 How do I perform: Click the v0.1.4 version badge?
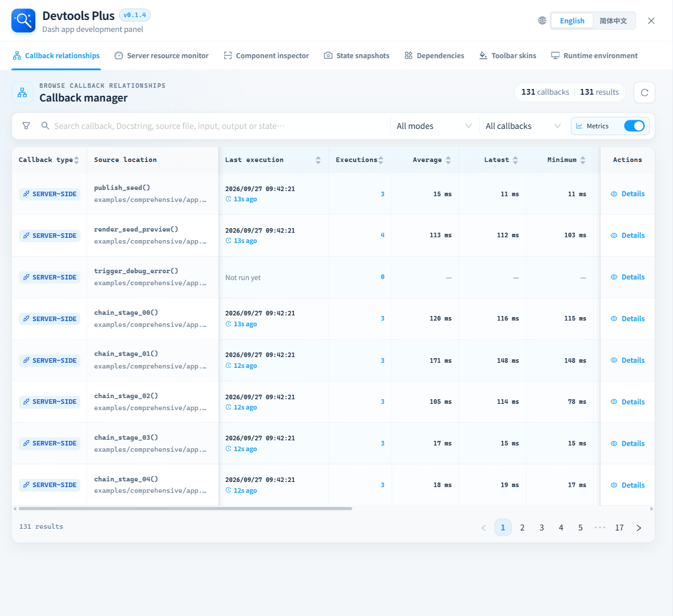click(135, 15)
